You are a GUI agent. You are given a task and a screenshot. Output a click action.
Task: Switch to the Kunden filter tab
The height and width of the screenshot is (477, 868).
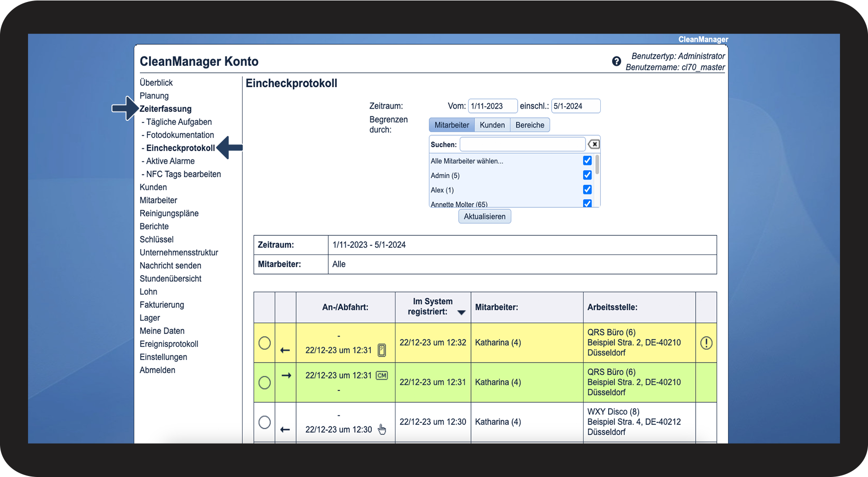click(x=492, y=125)
